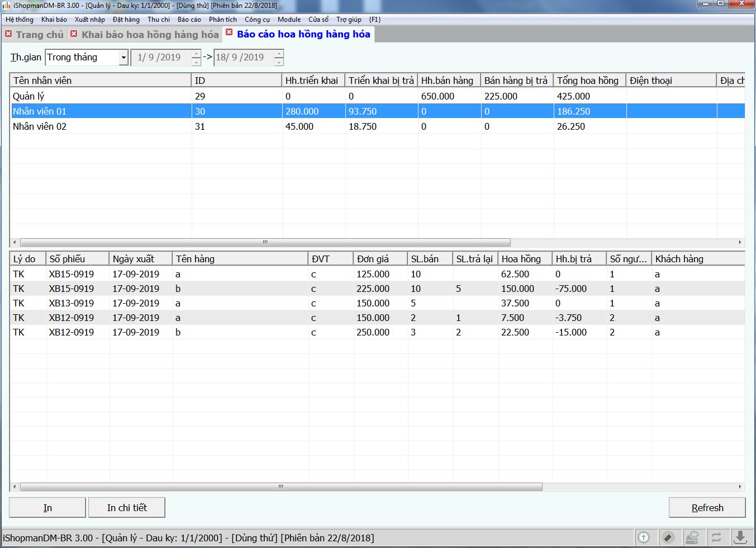Click the Refresh button
The image size is (756, 548).
tap(707, 508)
